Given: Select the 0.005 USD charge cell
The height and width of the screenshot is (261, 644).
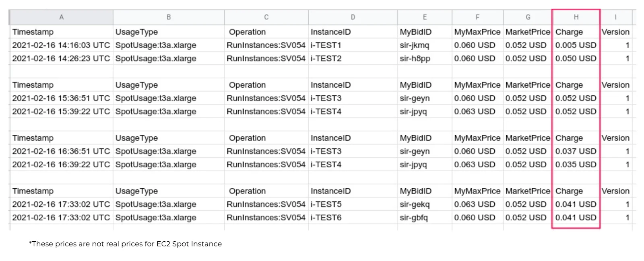Looking at the screenshot, I should 576,45.
